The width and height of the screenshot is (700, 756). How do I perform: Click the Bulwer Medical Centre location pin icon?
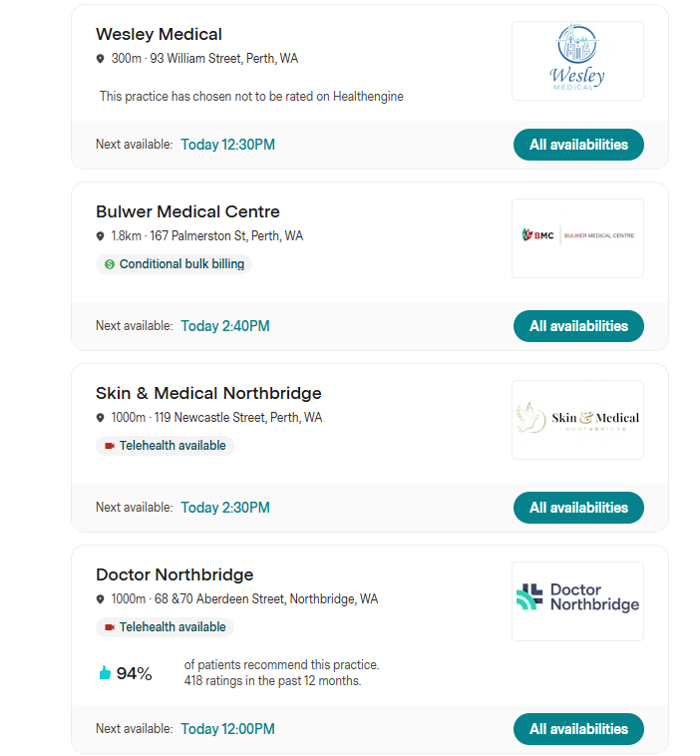coord(100,236)
